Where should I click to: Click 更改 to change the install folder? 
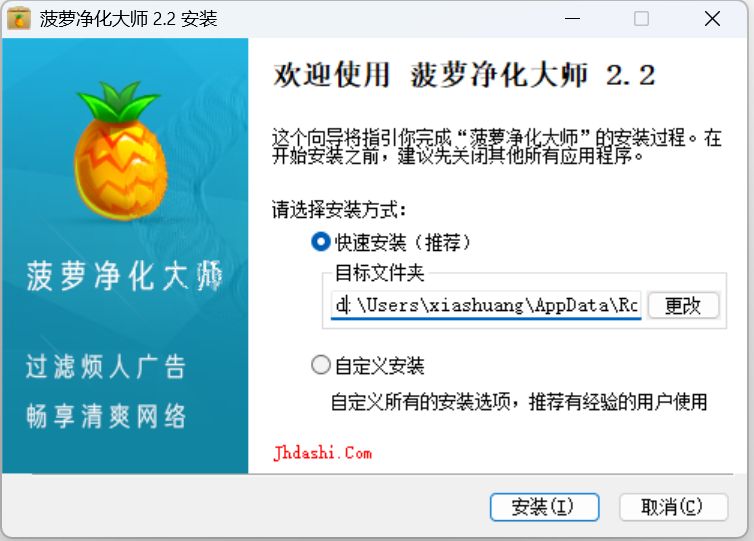[683, 305]
